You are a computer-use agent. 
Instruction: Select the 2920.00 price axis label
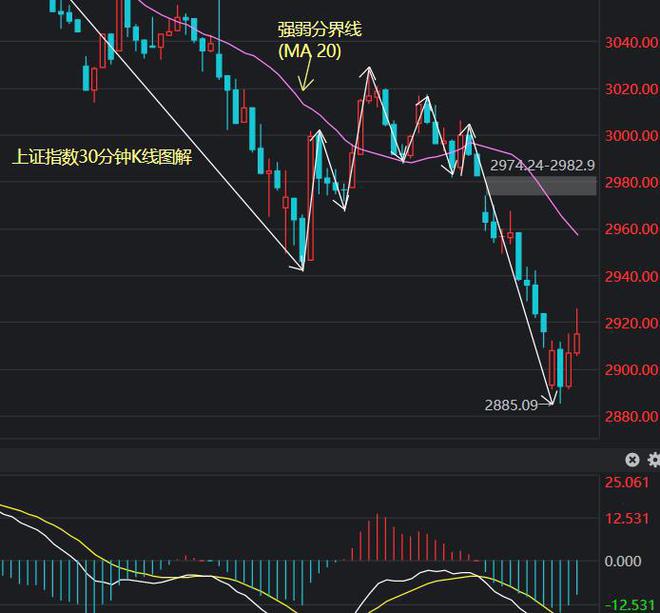631,323
